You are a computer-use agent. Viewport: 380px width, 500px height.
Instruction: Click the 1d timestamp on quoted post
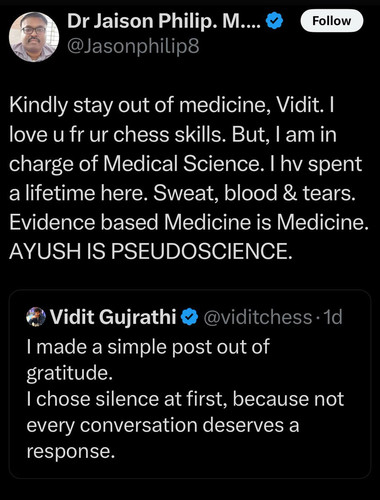pos(333,317)
